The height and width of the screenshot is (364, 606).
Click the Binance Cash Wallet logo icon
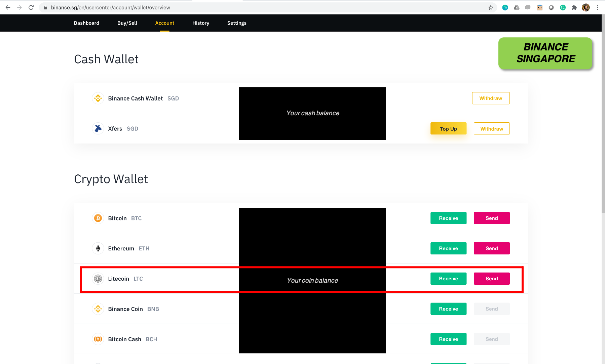pos(98,98)
